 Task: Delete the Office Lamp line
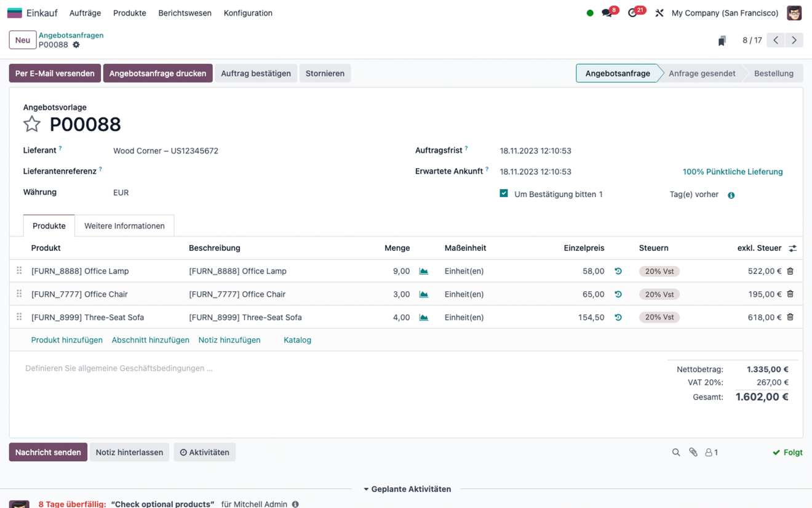[x=790, y=271]
